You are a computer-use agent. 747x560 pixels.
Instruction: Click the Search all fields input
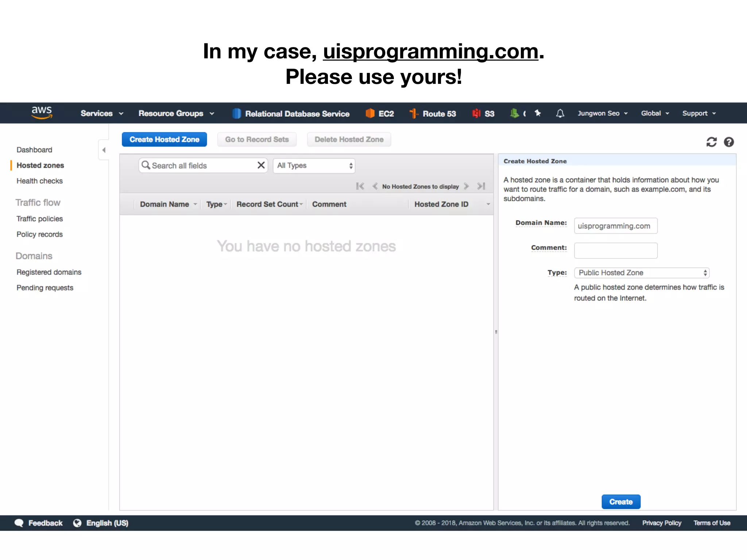203,166
